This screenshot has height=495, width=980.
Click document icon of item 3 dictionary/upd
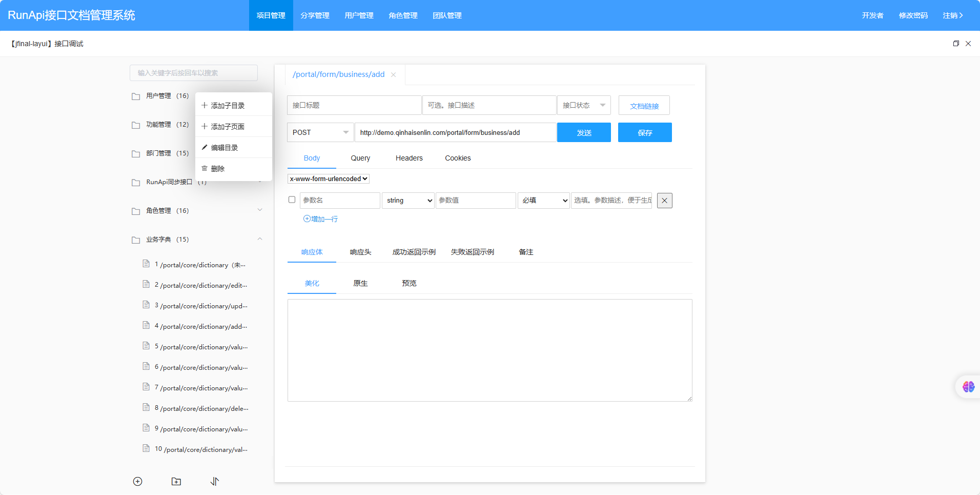click(x=146, y=305)
